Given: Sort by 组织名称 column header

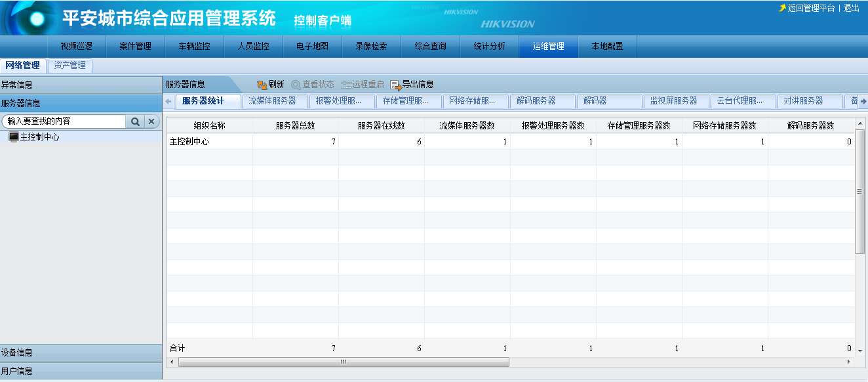Looking at the screenshot, I should tap(210, 125).
